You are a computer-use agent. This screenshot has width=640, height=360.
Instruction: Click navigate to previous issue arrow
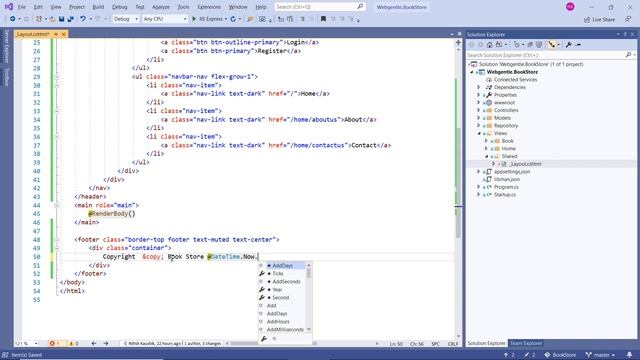tap(93, 344)
